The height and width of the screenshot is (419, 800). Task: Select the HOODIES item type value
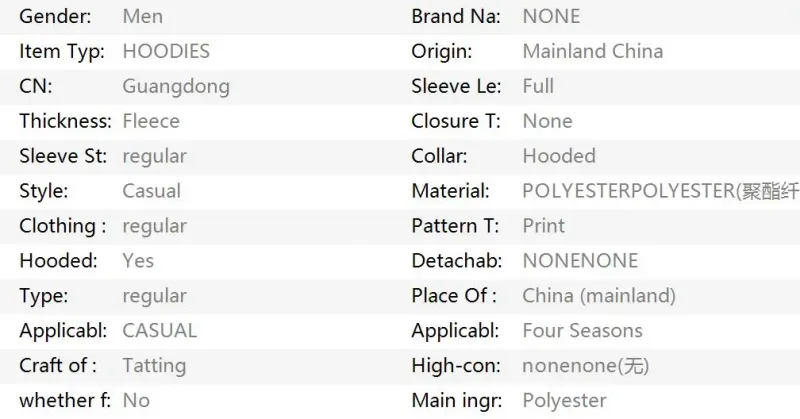[166, 51]
